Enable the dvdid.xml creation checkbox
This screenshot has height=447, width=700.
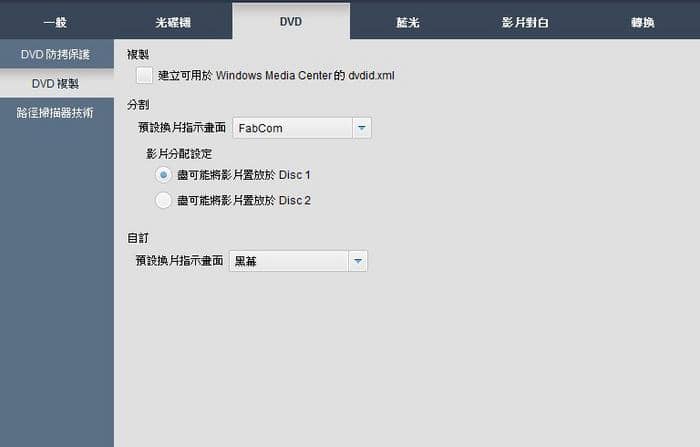point(144,75)
